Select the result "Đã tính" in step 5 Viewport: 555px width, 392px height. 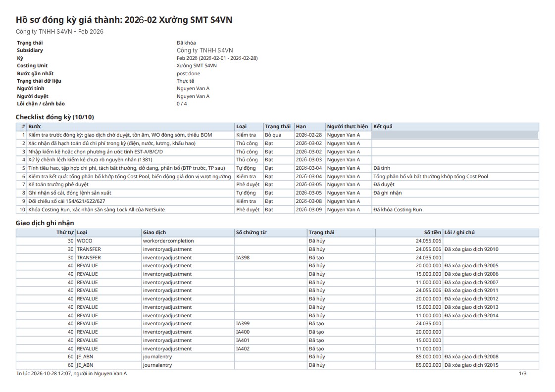382,168
